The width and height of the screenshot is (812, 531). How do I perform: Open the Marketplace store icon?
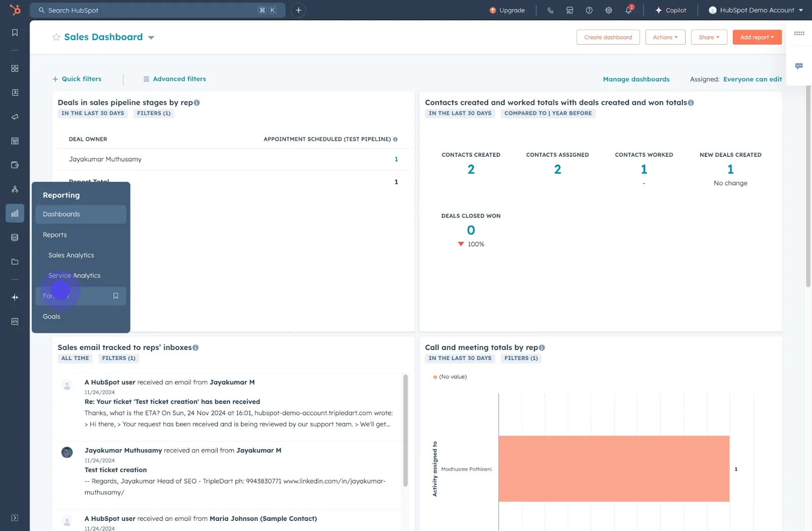click(569, 10)
